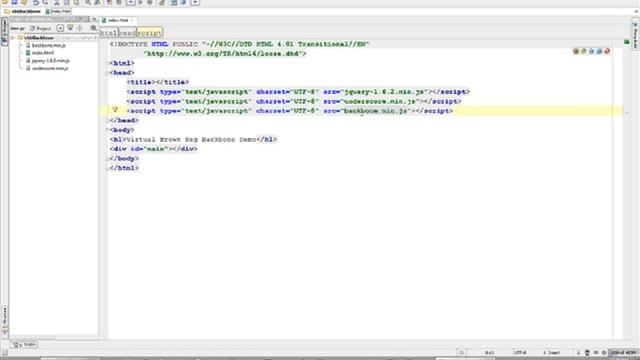Click the Redo toolbar icon
Screen dimensions: 640x360
point(45,2)
